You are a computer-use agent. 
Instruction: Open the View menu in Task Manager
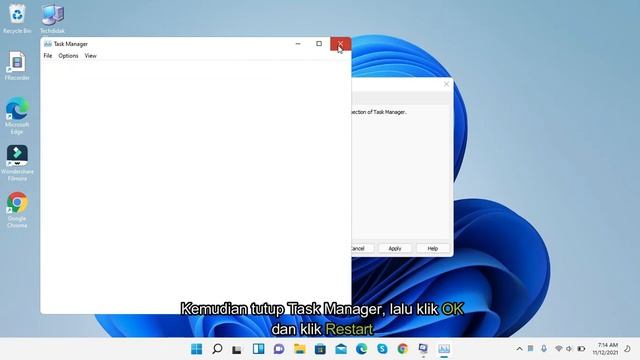pos(91,56)
